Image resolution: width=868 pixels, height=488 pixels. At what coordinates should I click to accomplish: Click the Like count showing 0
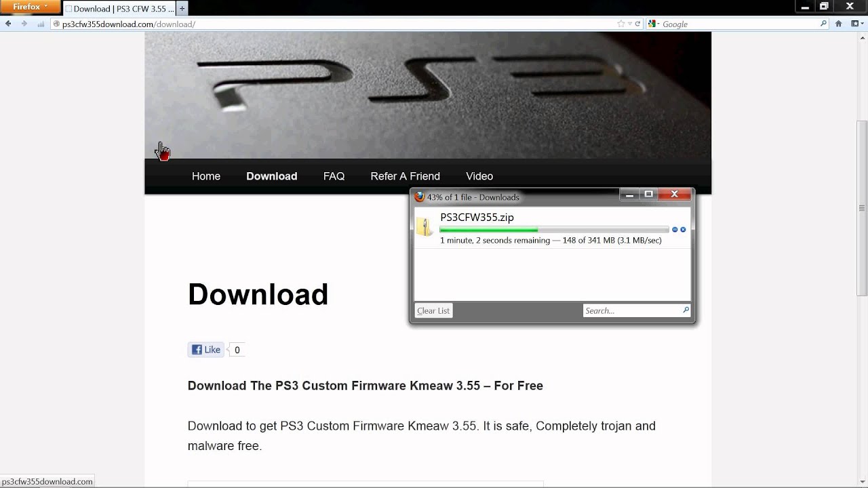(237, 350)
